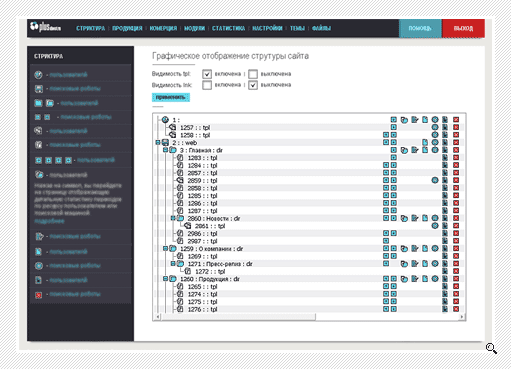Open СТАТИСТИКА in top navigation
The width and height of the screenshot is (511, 369).
(x=228, y=28)
